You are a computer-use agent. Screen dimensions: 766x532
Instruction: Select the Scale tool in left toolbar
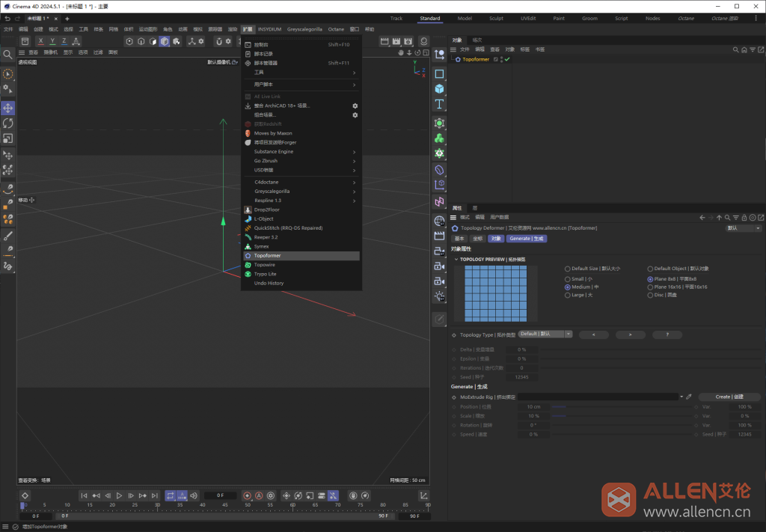[7, 138]
